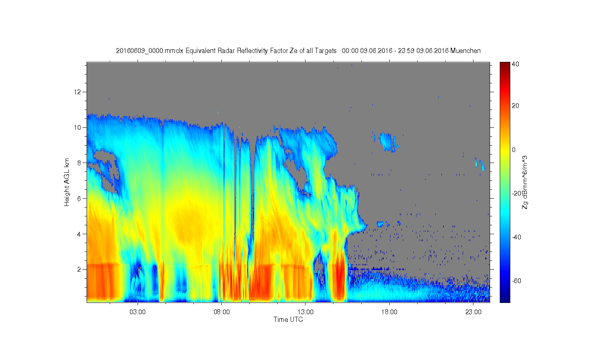The height and width of the screenshot is (364, 607).
Task: Click the height tick label 6
Action: (x=80, y=198)
